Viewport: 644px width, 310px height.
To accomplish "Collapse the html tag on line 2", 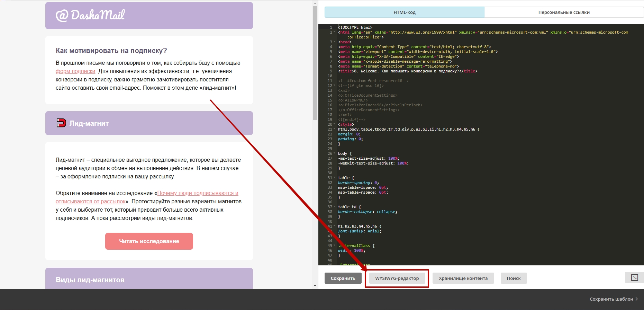I will click(x=335, y=32).
